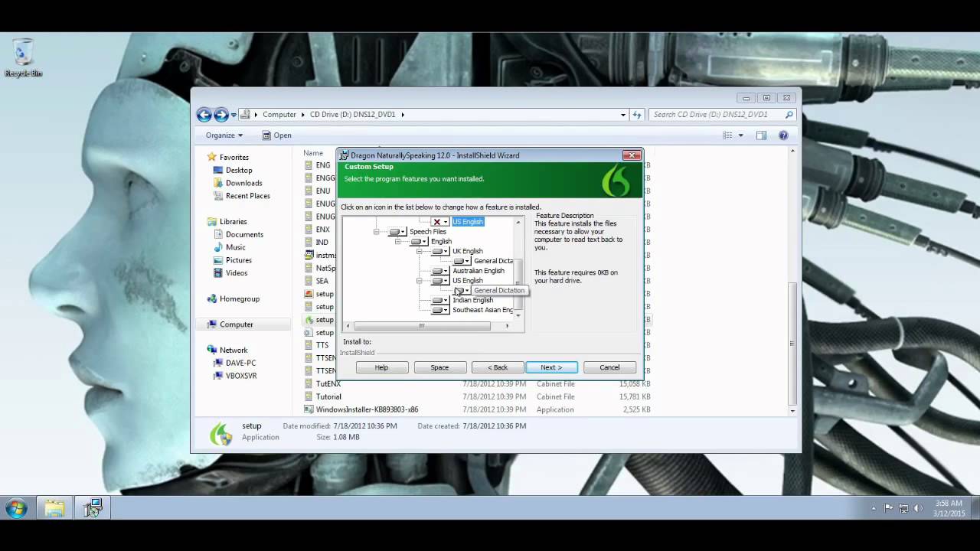Click the Help button in wizard

[x=381, y=367]
